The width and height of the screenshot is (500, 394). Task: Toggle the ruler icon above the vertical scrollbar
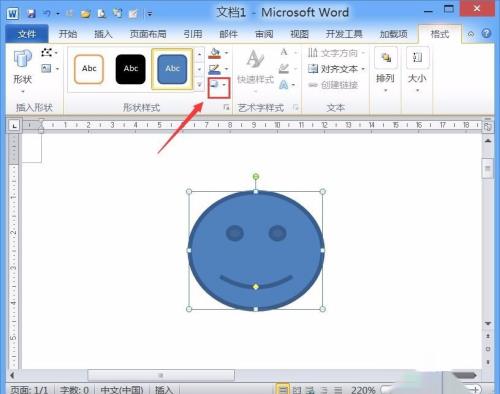click(x=488, y=127)
